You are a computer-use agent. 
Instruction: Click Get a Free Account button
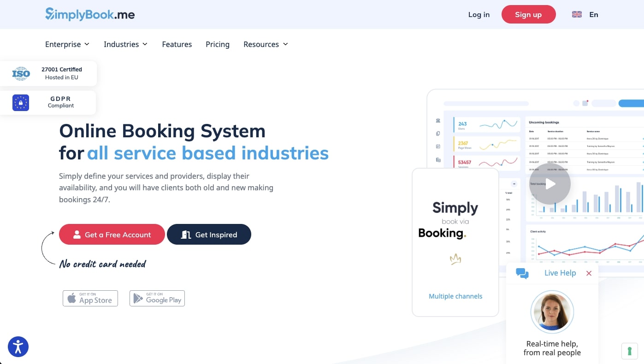[112, 235]
